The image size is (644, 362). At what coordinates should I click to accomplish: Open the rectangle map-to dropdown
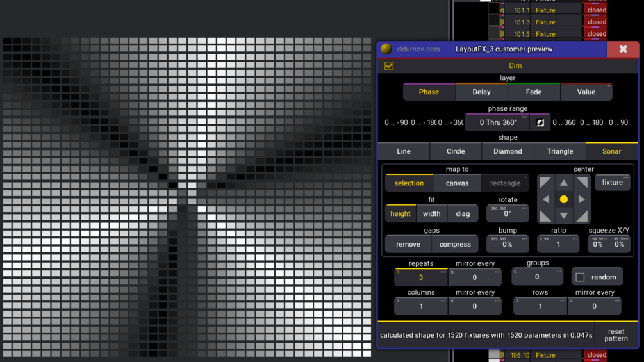(505, 183)
